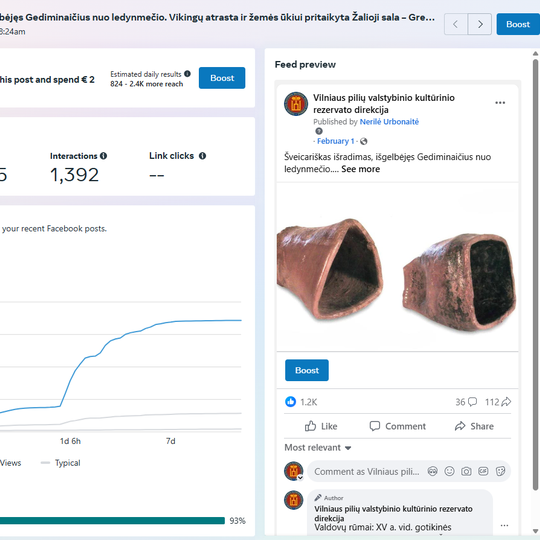Click the feed preview scrollbar

tap(535, 276)
